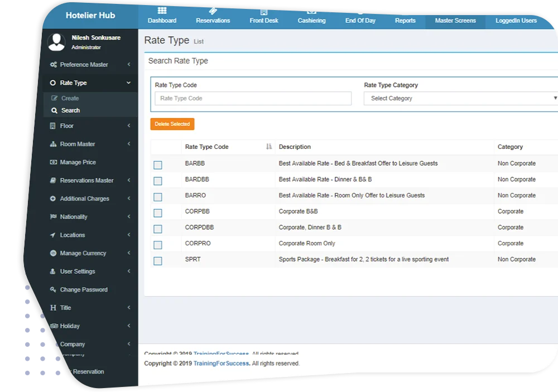Check the SPRT row checkbox
Screen dimensions: 558x392
coord(158,261)
